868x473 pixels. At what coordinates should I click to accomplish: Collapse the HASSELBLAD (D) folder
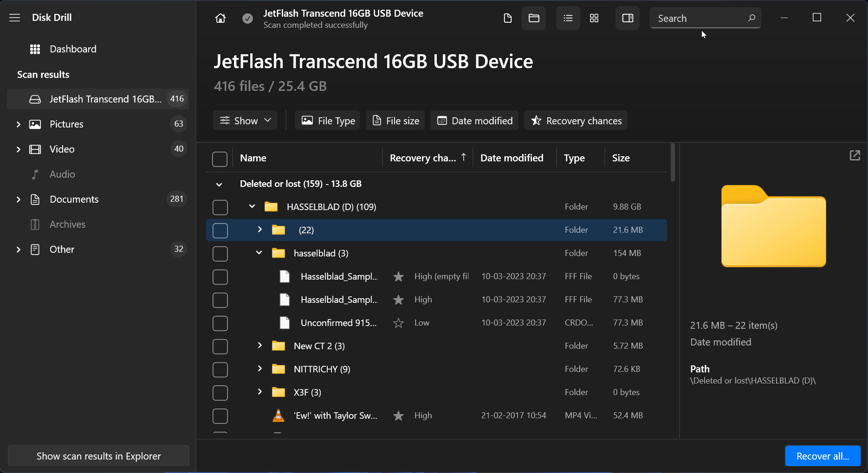(252, 206)
